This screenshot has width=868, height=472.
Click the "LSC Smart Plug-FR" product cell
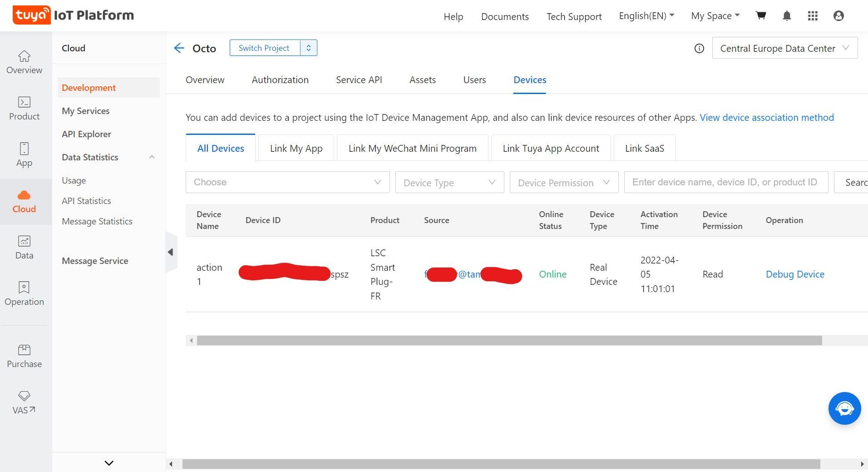tap(383, 274)
